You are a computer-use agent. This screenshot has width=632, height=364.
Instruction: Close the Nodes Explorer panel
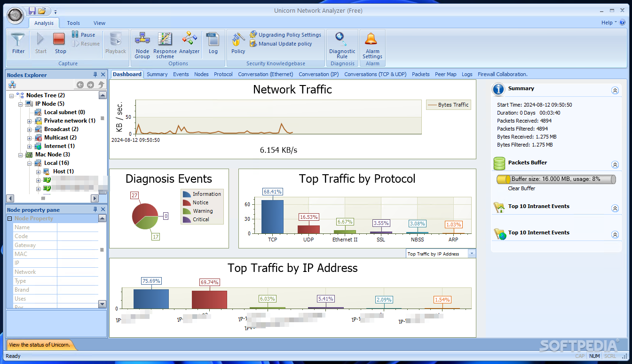coord(103,75)
